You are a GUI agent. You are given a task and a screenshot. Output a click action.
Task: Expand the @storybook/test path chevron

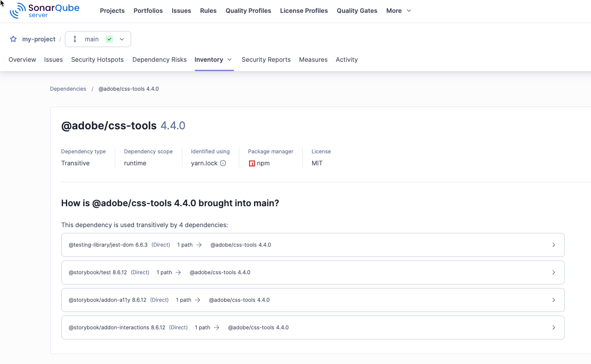point(553,272)
